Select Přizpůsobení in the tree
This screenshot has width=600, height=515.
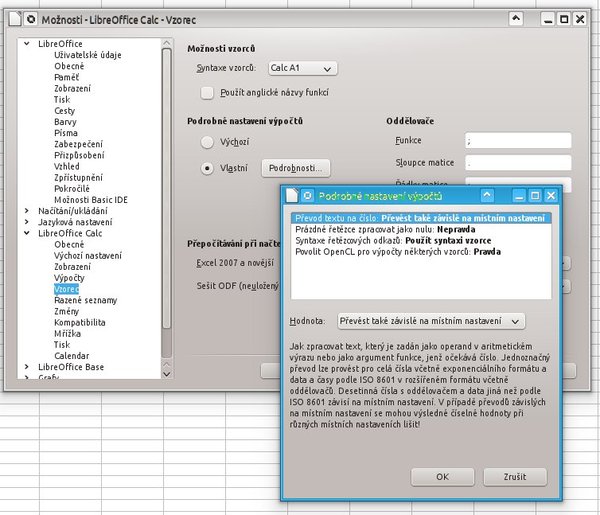[x=79, y=155]
